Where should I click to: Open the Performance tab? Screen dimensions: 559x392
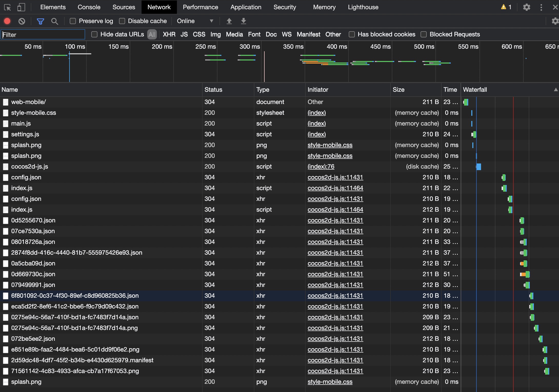point(200,7)
